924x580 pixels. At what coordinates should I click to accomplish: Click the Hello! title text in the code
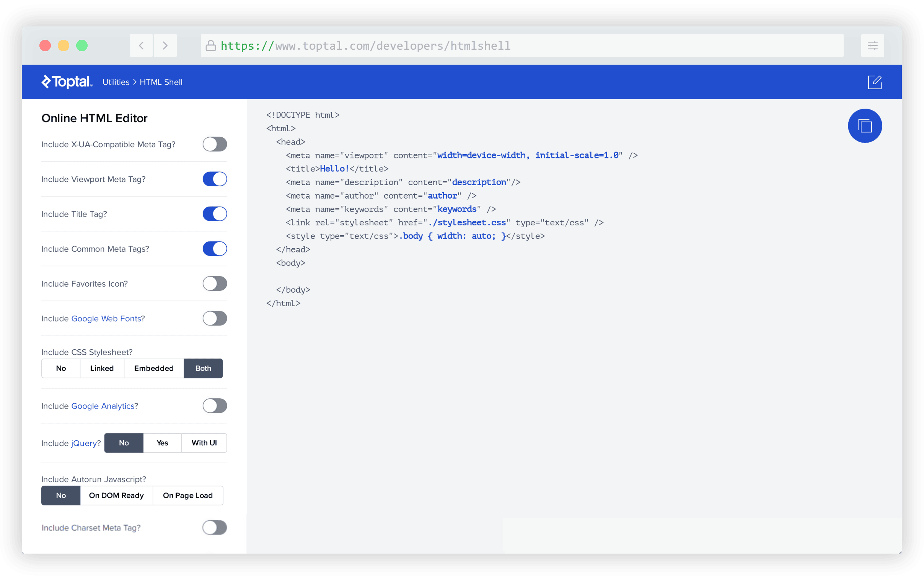point(334,169)
